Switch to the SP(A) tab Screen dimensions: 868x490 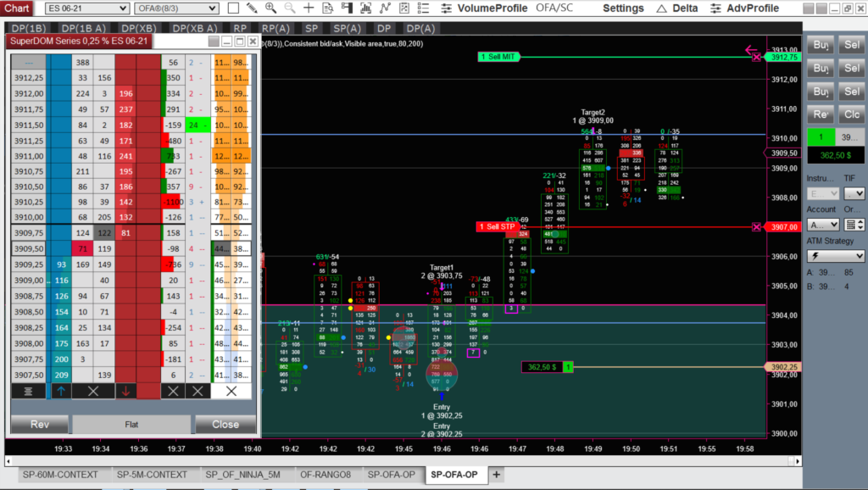[347, 28]
